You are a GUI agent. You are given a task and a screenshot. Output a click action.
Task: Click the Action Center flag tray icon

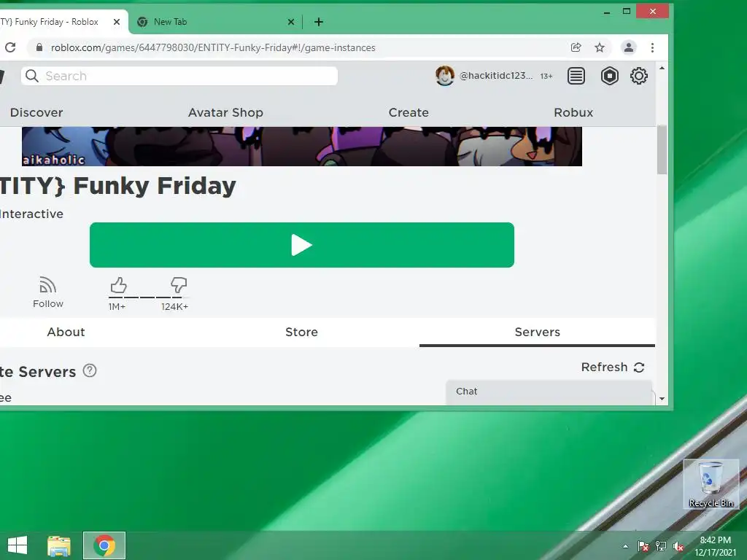[643, 546]
